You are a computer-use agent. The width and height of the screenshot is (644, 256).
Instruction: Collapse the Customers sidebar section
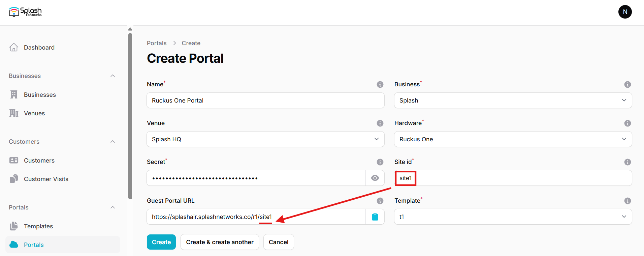click(x=113, y=141)
